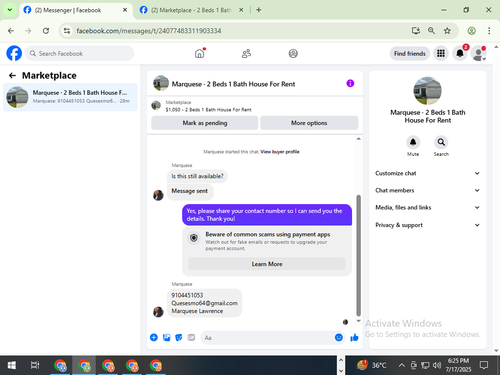Search in conversation using the magnifier icon

[441, 142]
